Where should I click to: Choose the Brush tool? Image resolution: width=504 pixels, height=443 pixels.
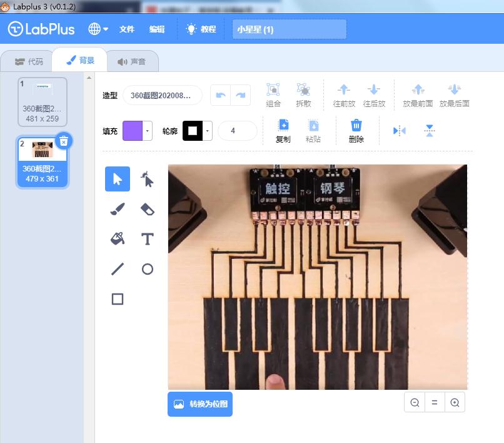[118, 209]
